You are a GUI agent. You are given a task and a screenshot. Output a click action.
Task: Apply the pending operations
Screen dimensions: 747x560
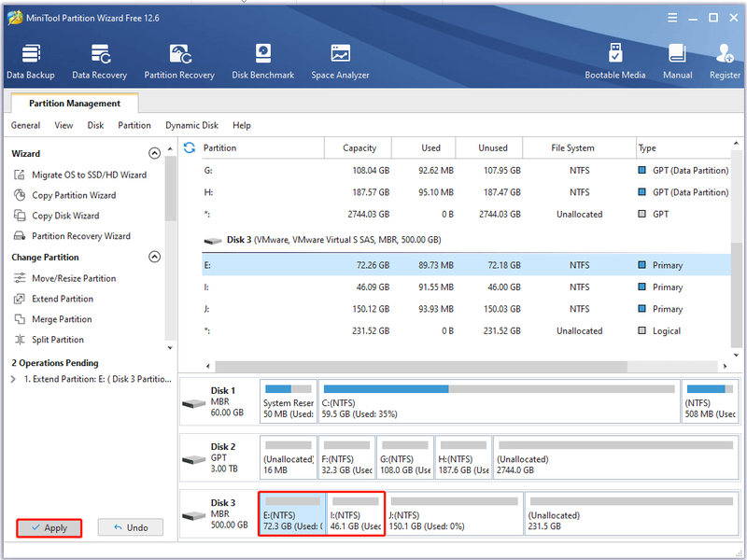point(49,527)
